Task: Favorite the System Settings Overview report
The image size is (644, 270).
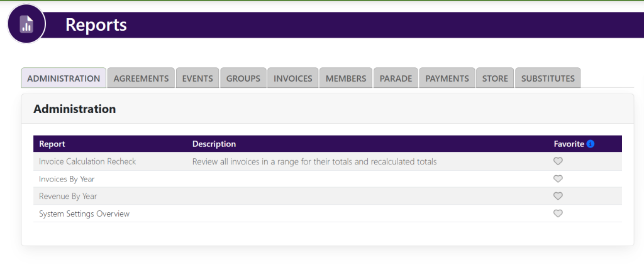Action: [x=557, y=213]
